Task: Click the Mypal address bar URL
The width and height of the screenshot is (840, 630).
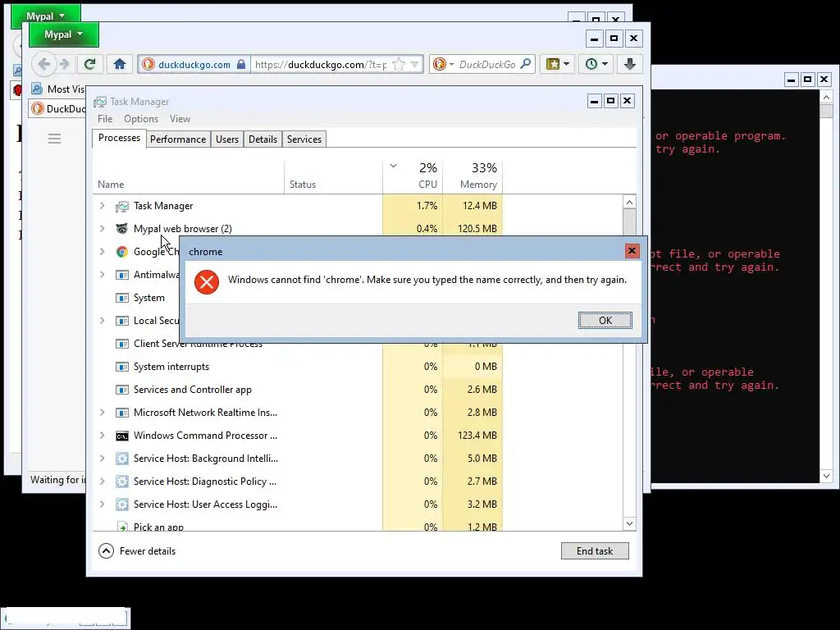Action: point(321,64)
